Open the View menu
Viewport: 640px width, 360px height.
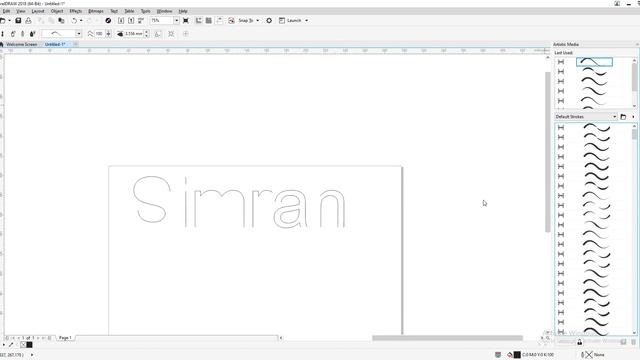coord(20,11)
